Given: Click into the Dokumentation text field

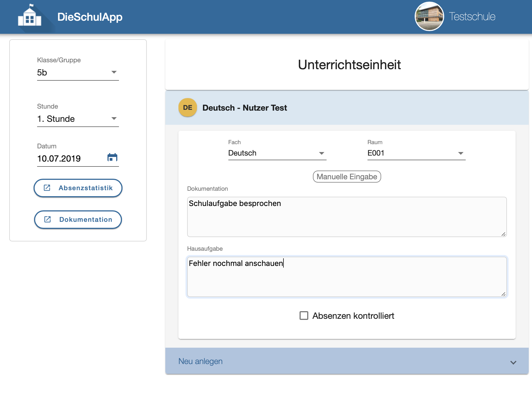Looking at the screenshot, I should [347, 217].
